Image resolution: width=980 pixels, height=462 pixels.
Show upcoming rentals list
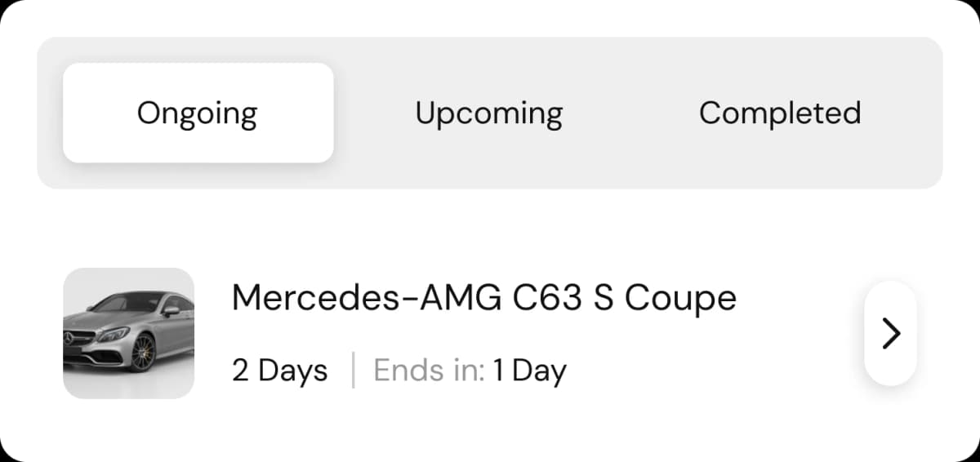click(488, 113)
